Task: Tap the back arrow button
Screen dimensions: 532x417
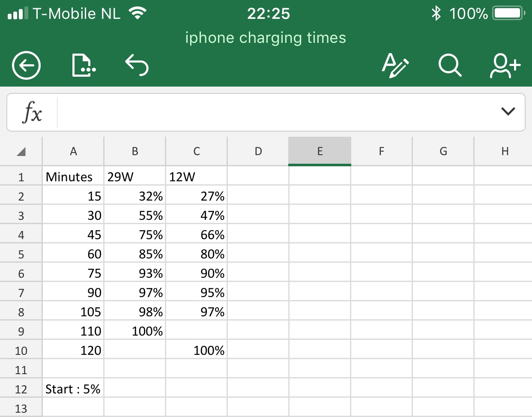Action: pyautogui.click(x=26, y=66)
